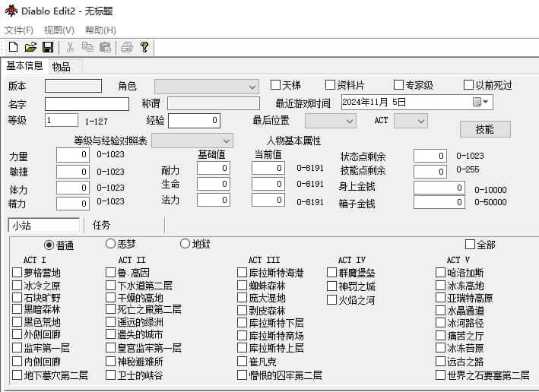Check the 神罚之城 waypoint

pos(351,286)
